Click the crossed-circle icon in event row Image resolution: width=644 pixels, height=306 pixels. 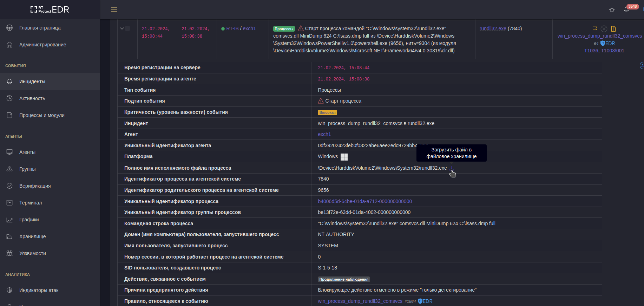(604, 29)
